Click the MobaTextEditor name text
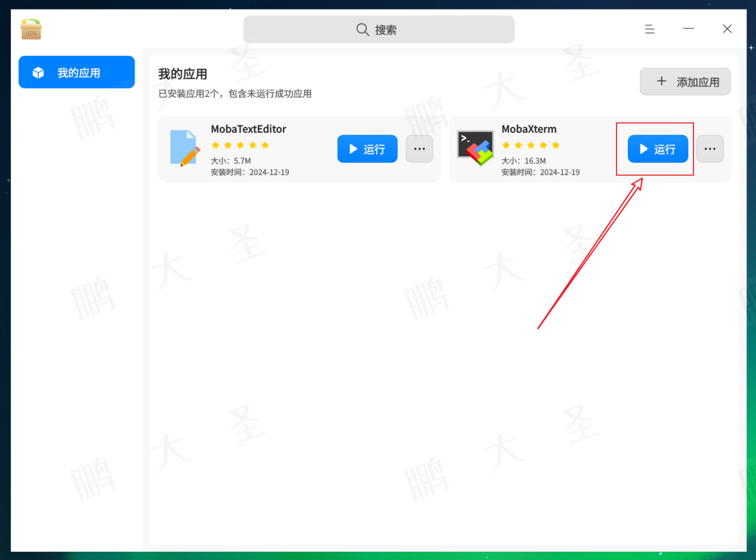 click(248, 129)
